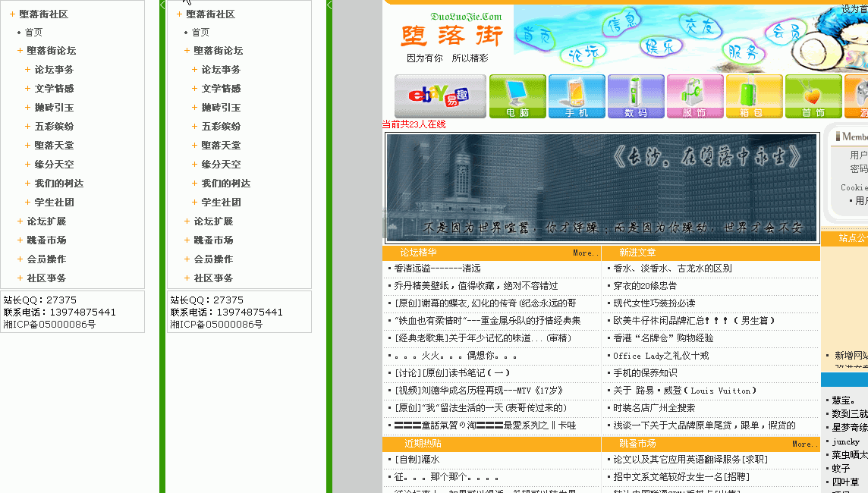Image resolution: width=868 pixels, height=493 pixels.
Task: Expand 文学情感 node in the leftmost tree
Action: pyautogui.click(x=28, y=89)
